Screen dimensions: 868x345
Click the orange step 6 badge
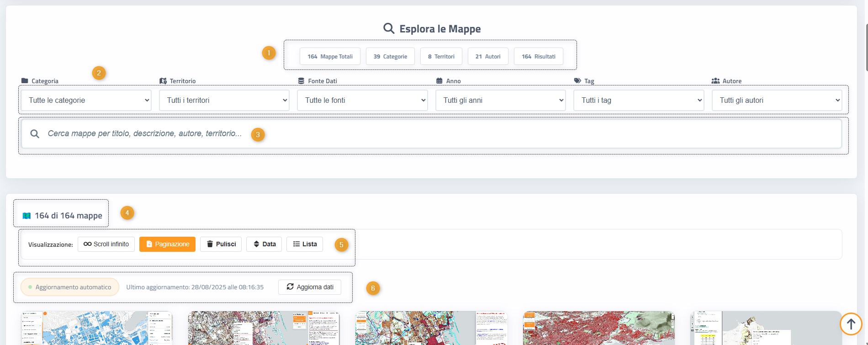click(373, 288)
